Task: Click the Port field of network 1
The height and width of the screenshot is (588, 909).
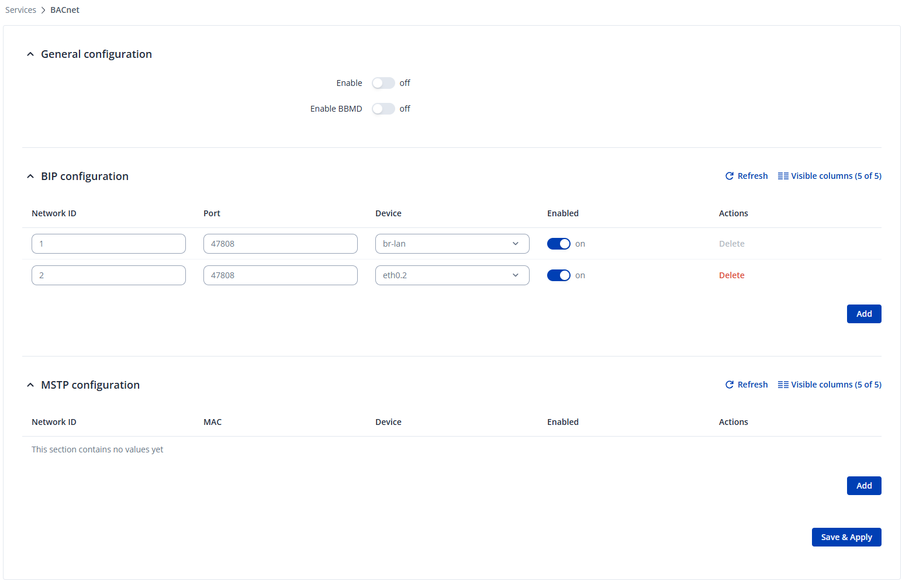Action: pos(280,244)
